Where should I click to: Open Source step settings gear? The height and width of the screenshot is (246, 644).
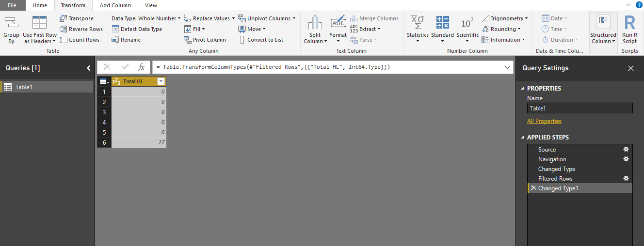[626, 149]
